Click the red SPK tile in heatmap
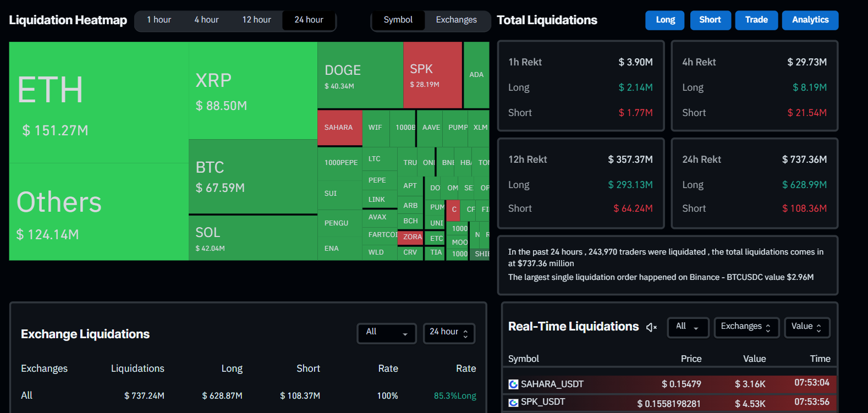The width and height of the screenshot is (868, 413). 432,76
